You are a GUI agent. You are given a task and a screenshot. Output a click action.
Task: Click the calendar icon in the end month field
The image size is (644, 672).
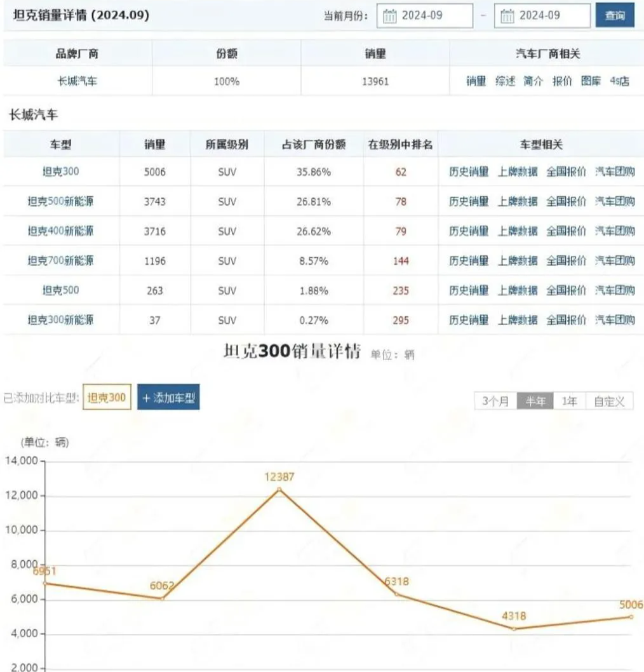(507, 17)
